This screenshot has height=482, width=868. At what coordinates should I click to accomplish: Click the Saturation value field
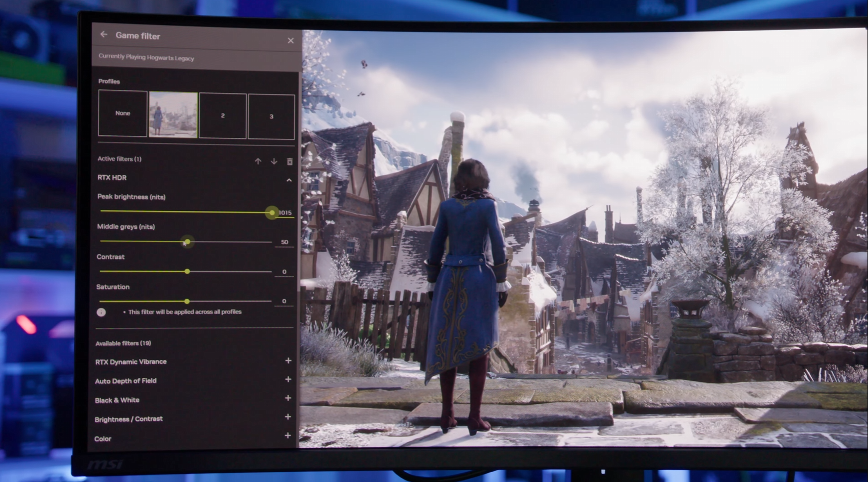tap(284, 301)
